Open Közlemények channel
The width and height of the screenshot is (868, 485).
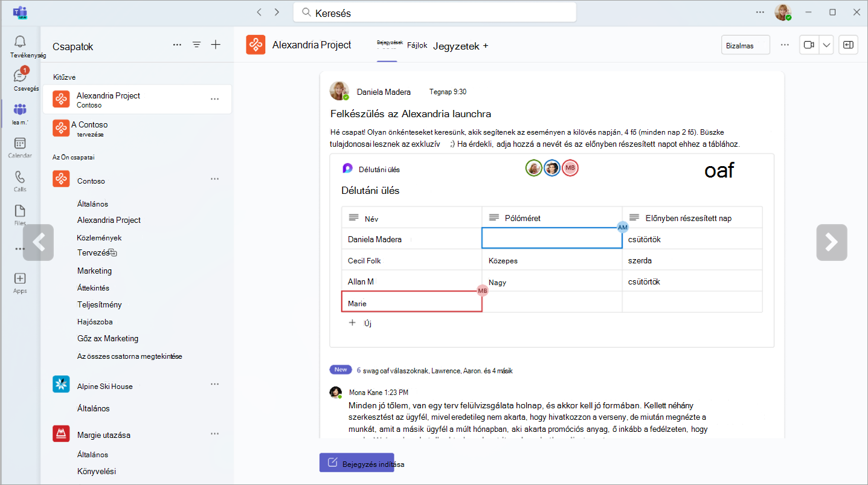pyautogui.click(x=100, y=238)
